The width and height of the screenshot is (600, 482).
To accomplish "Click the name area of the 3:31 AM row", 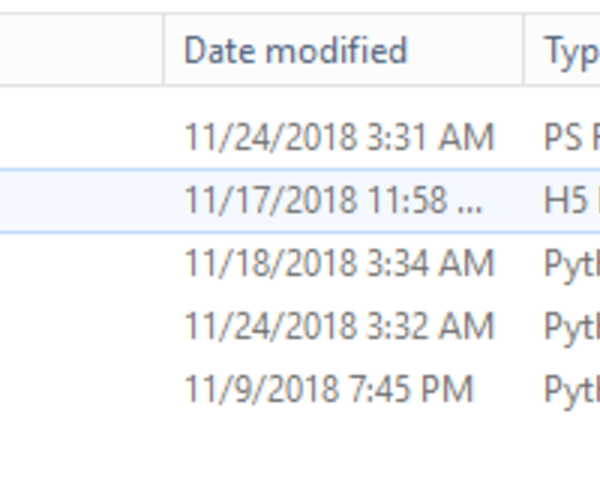I will pos(80,137).
